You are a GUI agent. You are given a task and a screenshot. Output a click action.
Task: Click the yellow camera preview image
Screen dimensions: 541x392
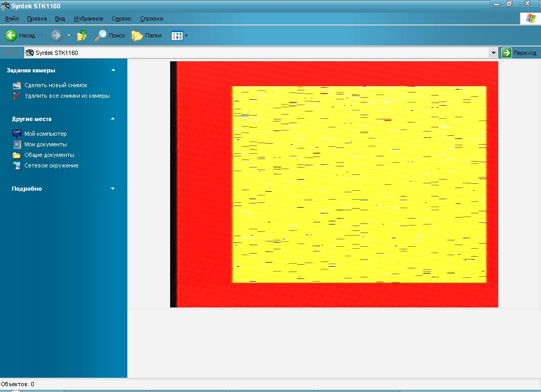(x=359, y=184)
